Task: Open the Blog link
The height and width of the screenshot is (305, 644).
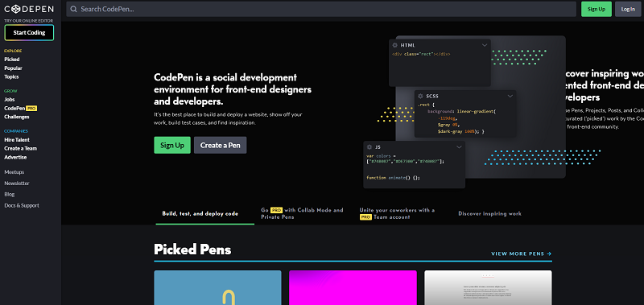Action: 10,194
